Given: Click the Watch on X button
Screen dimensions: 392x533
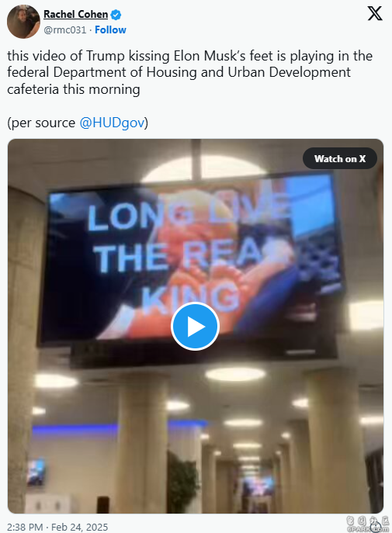Looking at the screenshot, I should pyautogui.click(x=340, y=158).
